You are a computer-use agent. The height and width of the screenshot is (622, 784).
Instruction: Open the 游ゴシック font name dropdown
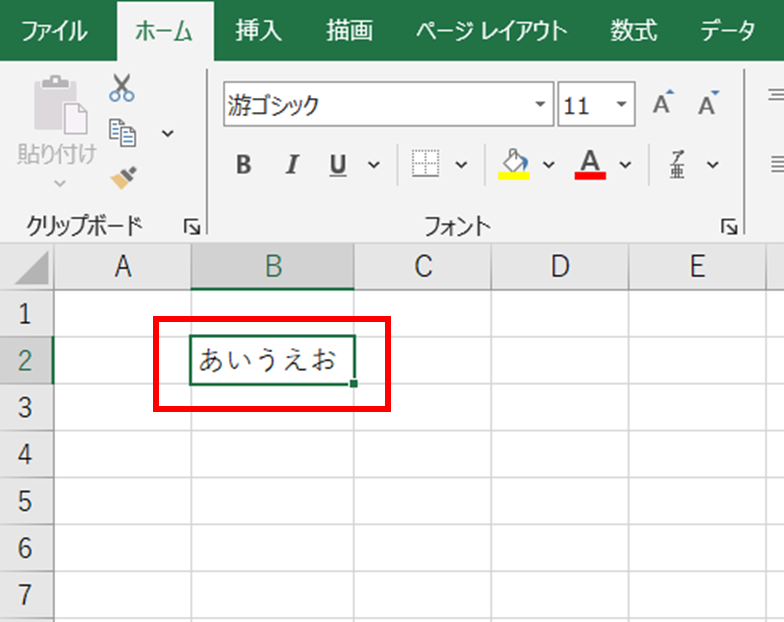(x=541, y=105)
